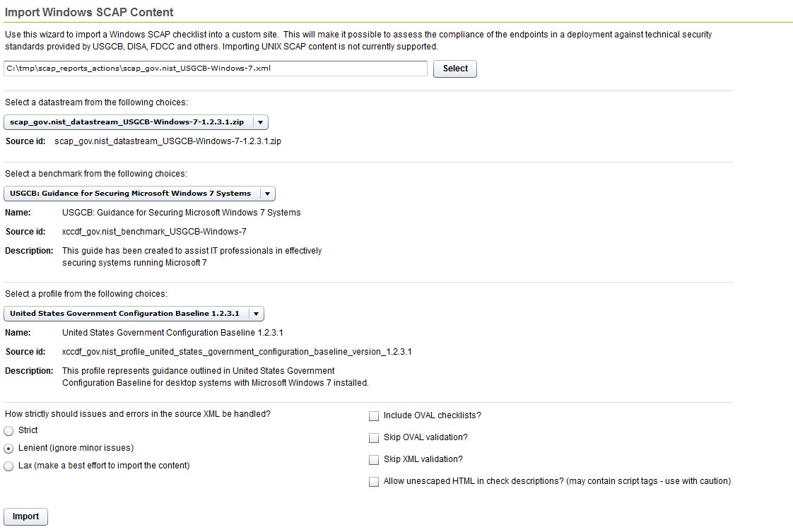Choose Lenient (ignore minor issues) radio
This screenshot has height=532, width=793.
[x=9, y=449]
